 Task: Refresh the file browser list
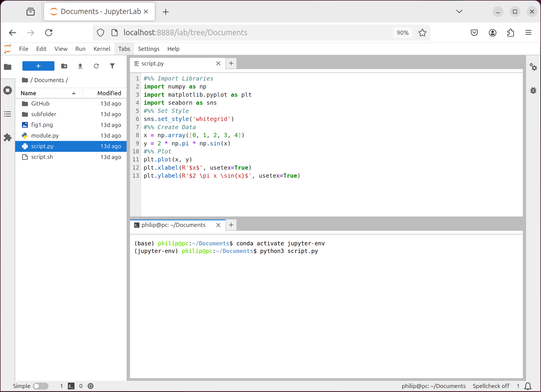click(x=96, y=66)
